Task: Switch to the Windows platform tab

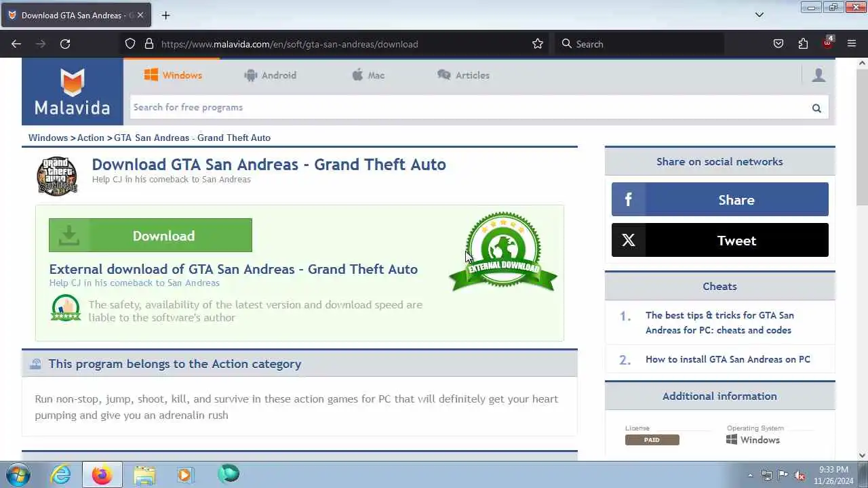Action: [173, 75]
